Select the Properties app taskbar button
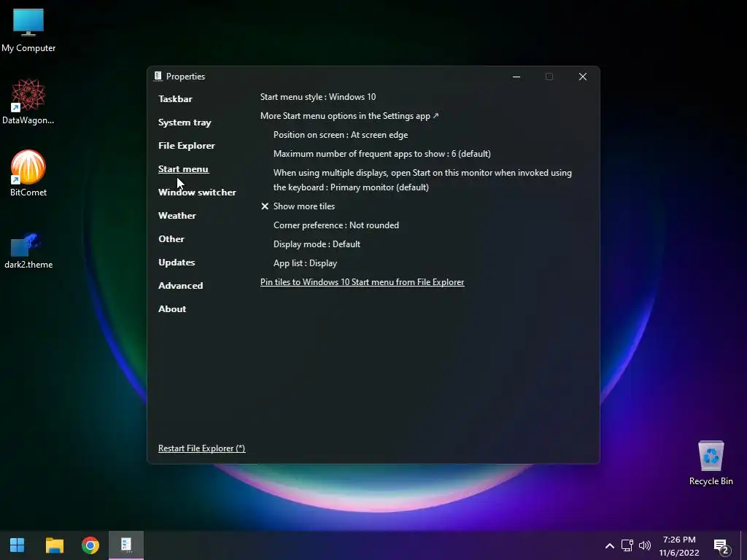 (x=125, y=545)
